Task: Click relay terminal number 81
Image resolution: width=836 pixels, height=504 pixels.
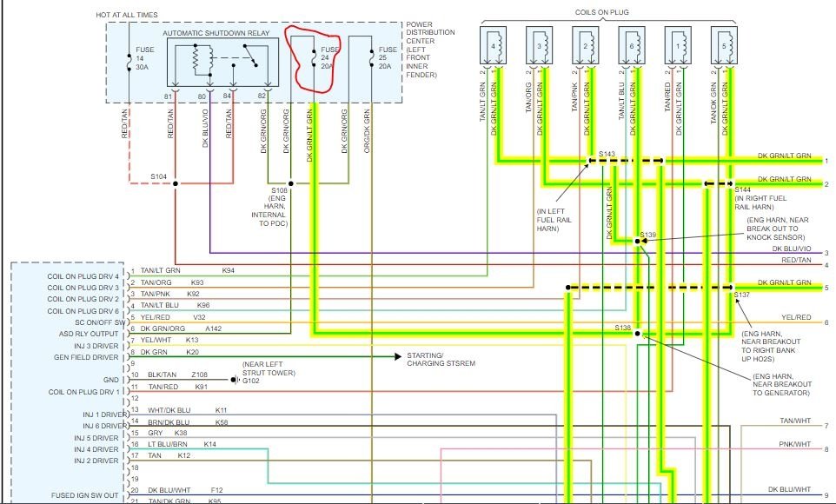Action: coord(169,96)
